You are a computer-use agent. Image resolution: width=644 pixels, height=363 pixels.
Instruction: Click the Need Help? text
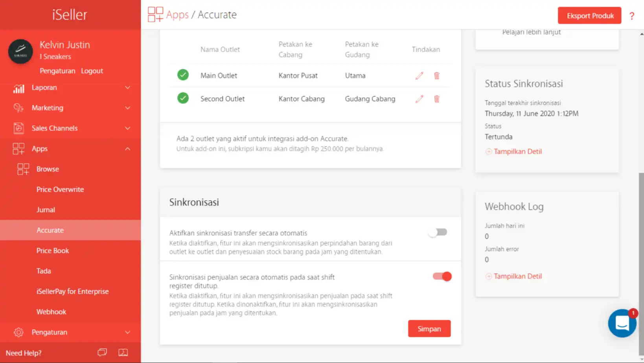point(24,353)
